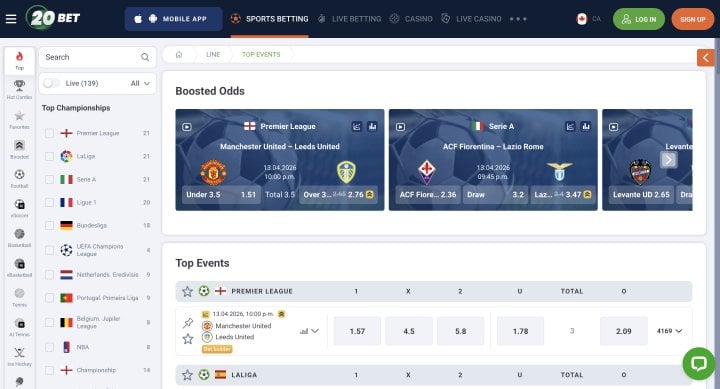Favorite the LaLiga header star
Viewport: 720px width, 389px height.
click(x=187, y=375)
